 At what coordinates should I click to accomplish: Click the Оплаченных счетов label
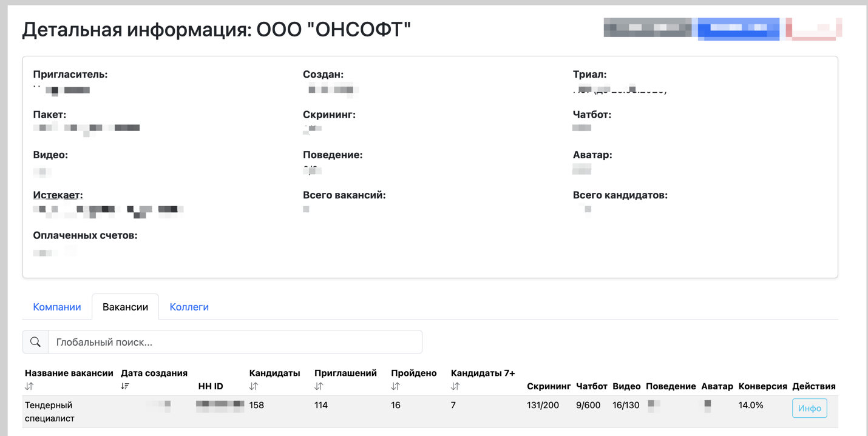(85, 235)
